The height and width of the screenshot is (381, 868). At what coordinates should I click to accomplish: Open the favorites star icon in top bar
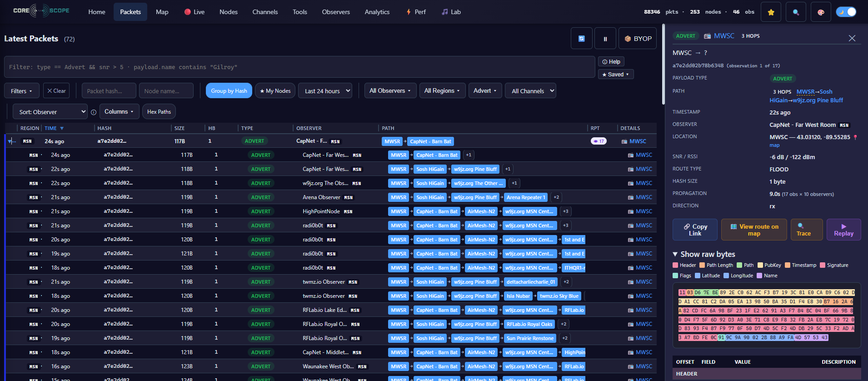771,12
